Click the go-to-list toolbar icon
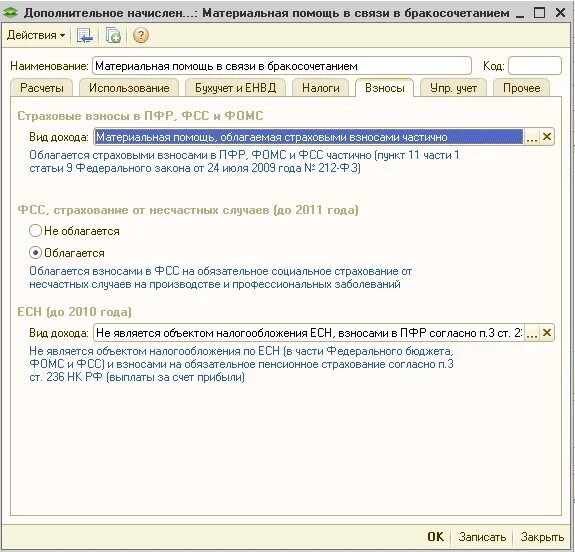Screen dimensions: 575x552 point(85,36)
